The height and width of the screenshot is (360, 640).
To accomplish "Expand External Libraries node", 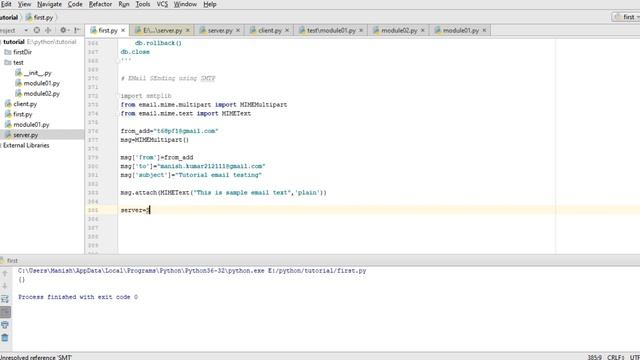I will pos(26,145).
